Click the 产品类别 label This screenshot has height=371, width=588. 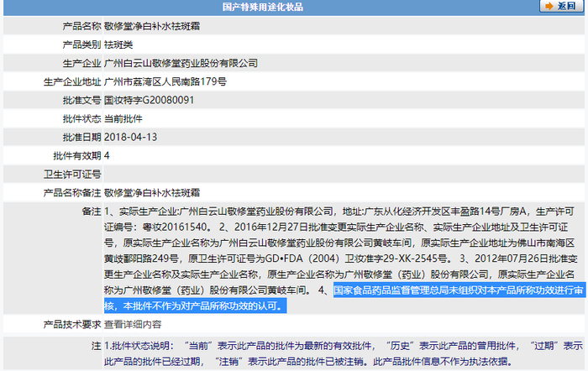81,44
